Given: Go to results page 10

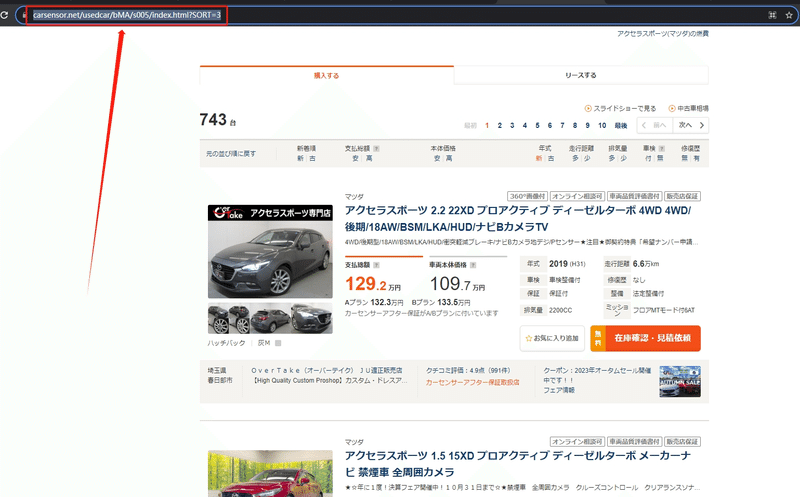Looking at the screenshot, I should tap(602, 125).
